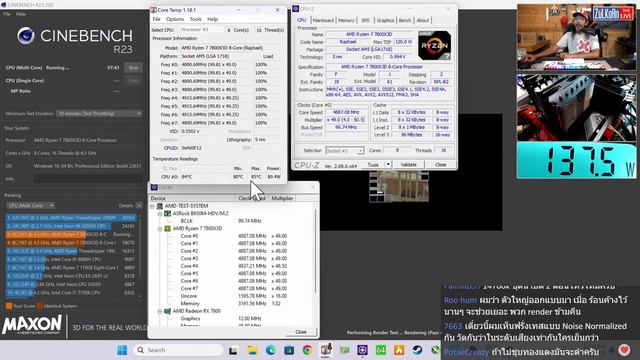Collapse the AMD Radeon RX 7600 node
The height and width of the screenshot is (360, 640).
tap(160, 311)
